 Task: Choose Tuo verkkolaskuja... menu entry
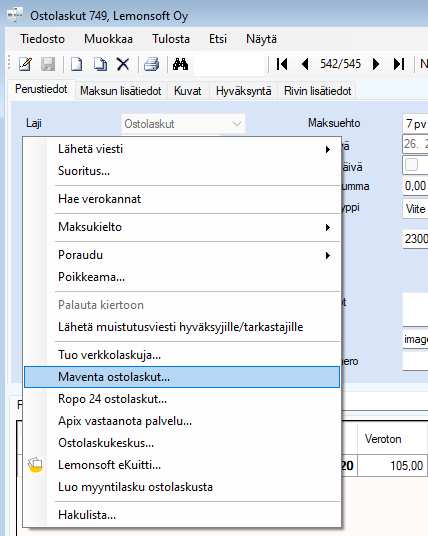coord(182,355)
